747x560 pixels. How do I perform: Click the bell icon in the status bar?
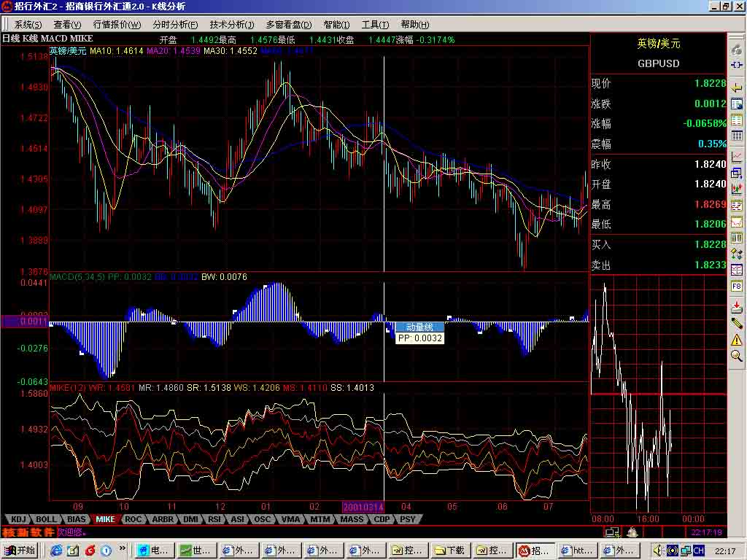tap(632, 532)
